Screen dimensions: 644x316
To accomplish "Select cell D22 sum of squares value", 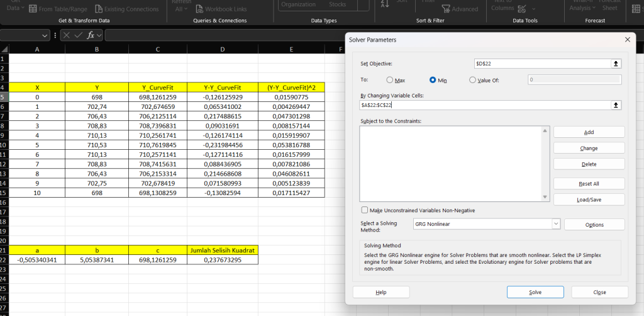I will click(223, 259).
